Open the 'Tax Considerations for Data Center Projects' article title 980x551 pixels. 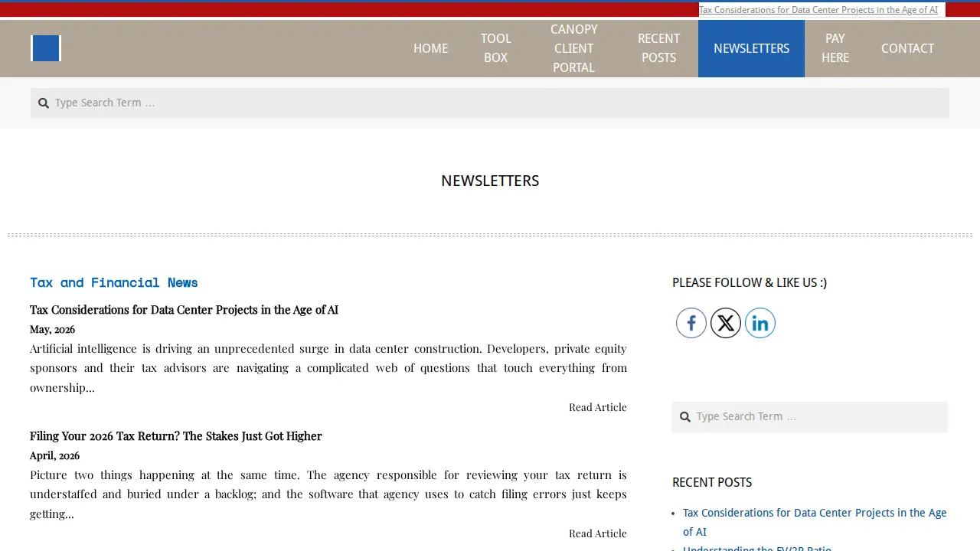[x=184, y=310]
